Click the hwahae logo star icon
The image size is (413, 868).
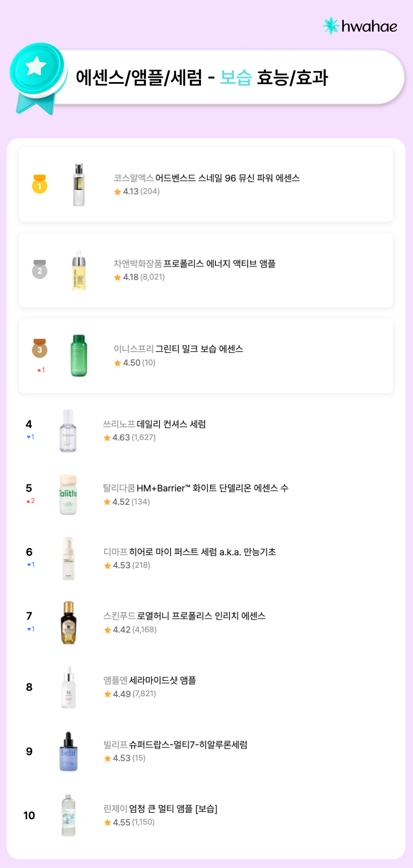click(x=331, y=26)
